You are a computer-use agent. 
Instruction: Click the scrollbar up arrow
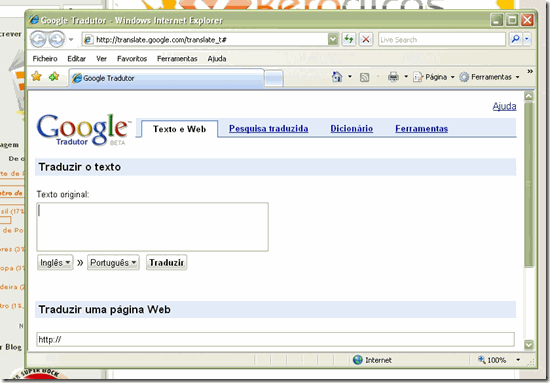coord(529,96)
